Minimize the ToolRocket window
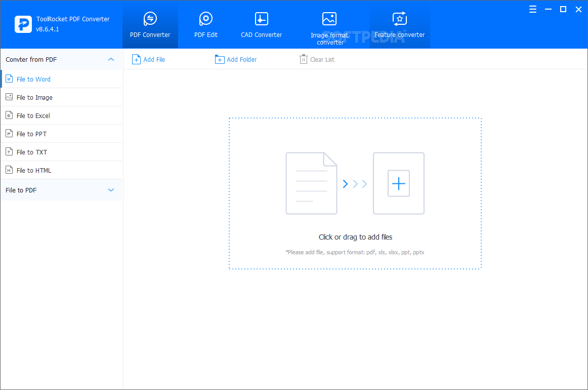 point(548,10)
